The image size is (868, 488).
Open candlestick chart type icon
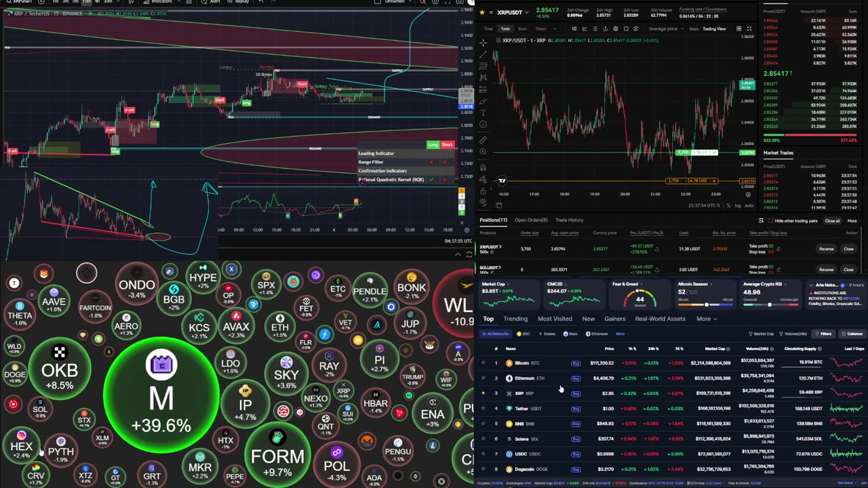[x=574, y=28]
